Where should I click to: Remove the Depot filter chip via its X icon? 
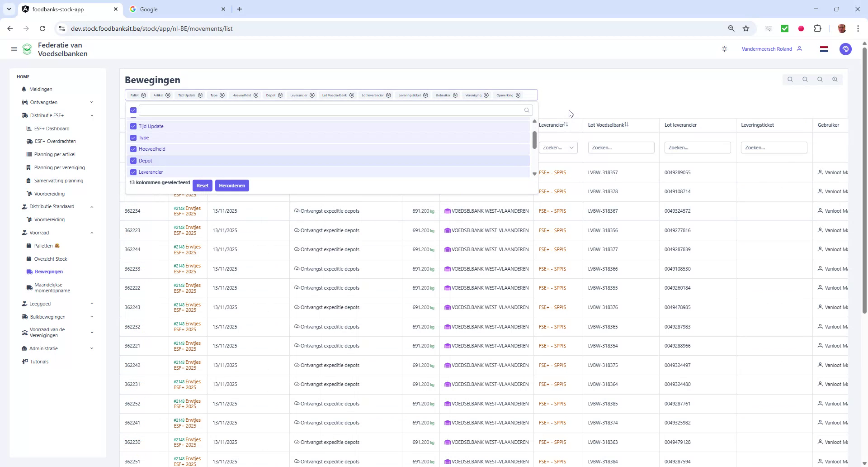point(280,95)
